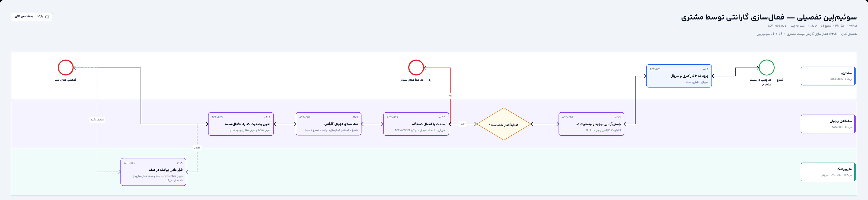The height and width of the screenshot is (200, 868).
Task: Click the page title 'سوئیم‌لِین تفصیلی — فعال‌سازی گارانتی توسط مشتری'
Action: pyautogui.click(x=769, y=17)
